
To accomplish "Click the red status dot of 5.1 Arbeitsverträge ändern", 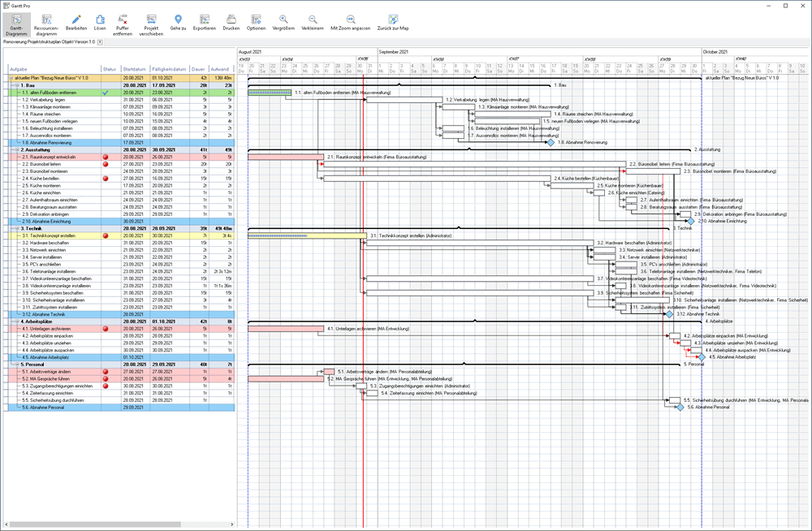I will [106, 372].
